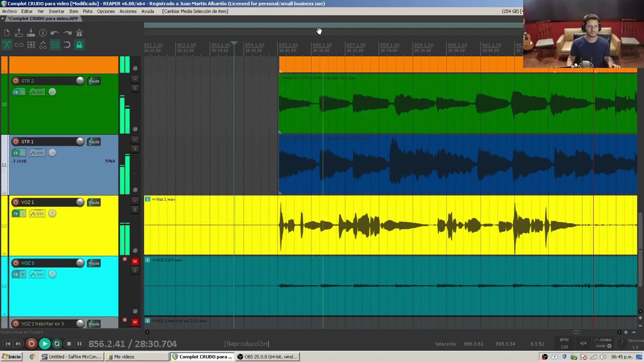Open the FX chain for VOZ 1
Image resolution: width=644 pixels, height=362 pixels.
(x=16, y=214)
